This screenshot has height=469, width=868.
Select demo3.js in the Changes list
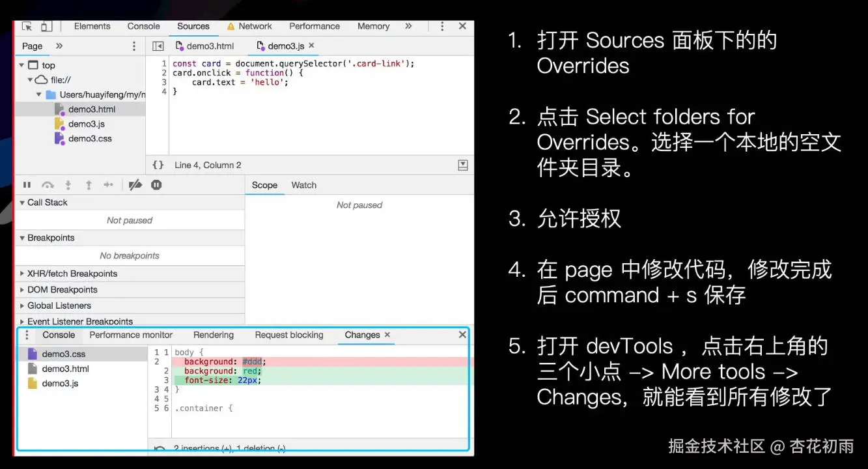tap(60, 384)
